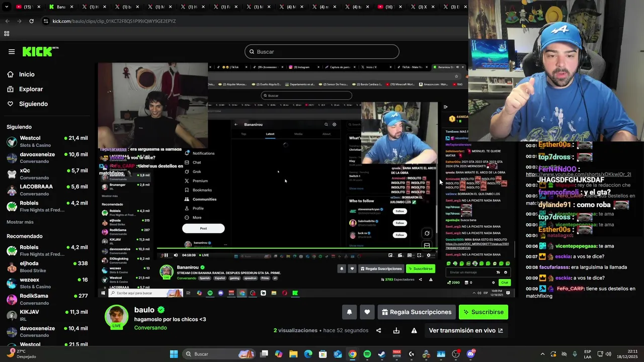Report the clip via the warning icon
Viewport: 644px width, 362px height.
(414, 330)
